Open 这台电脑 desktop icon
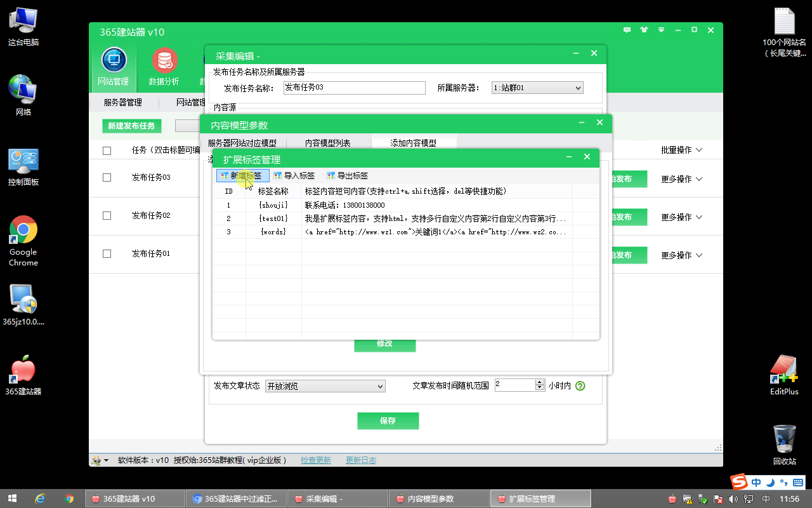This screenshot has height=508, width=812. tap(23, 27)
